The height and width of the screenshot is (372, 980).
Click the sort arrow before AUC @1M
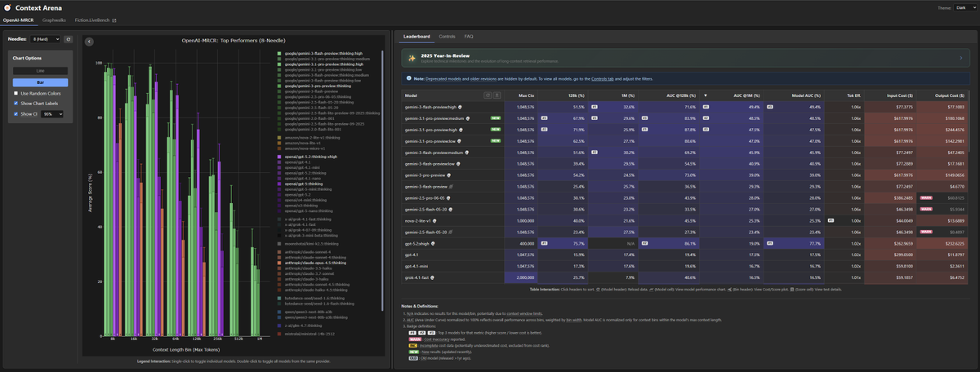pyautogui.click(x=705, y=95)
